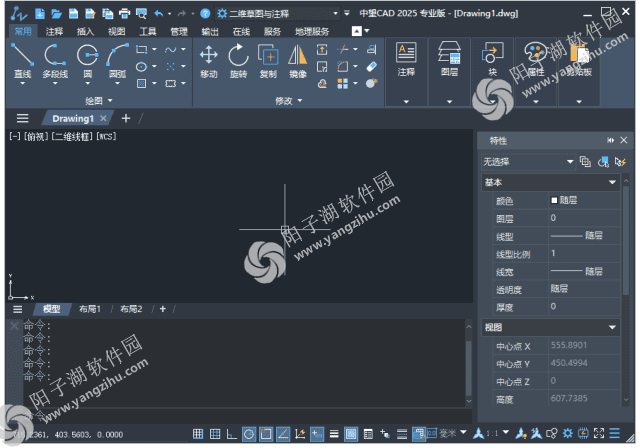Switch to the 注释 ribbon tab
This screenshot has height=448, width=640.
[x=54, y=31]
